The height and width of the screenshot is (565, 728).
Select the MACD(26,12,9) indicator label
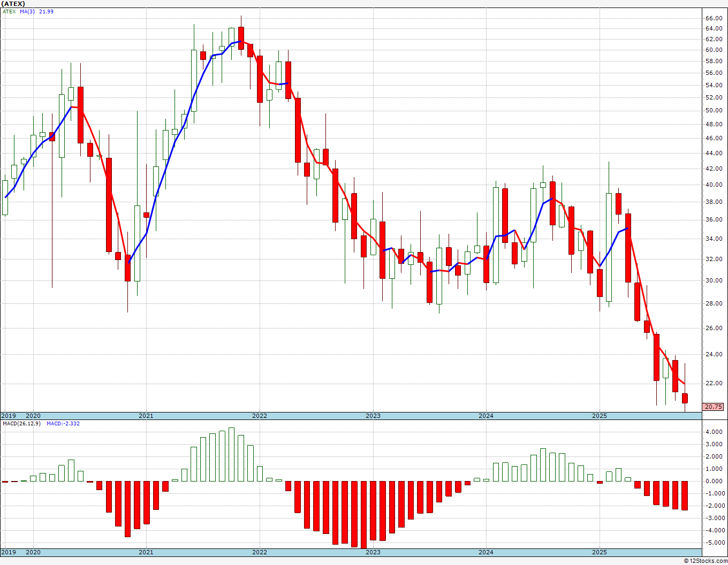coord(21,423)
